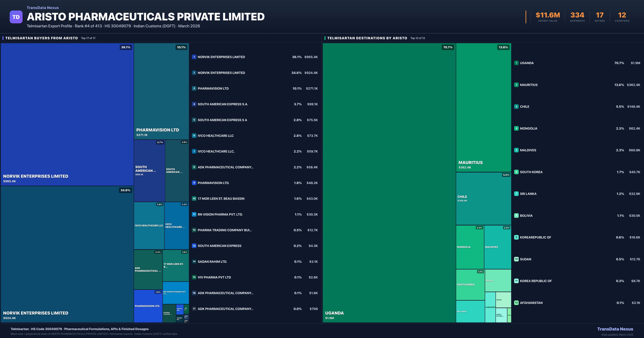Click rank badge 1 beside UGANDA

(x=516, y=63)
